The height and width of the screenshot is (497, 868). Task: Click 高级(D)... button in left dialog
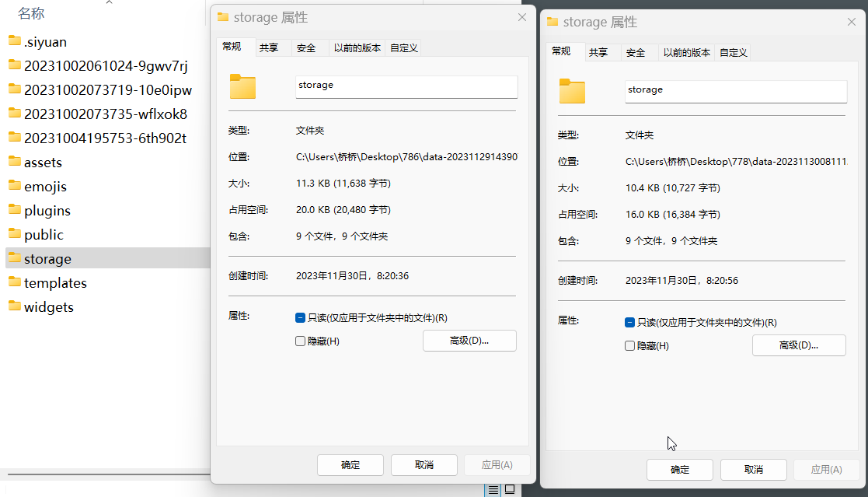click(x=469, y=341)
